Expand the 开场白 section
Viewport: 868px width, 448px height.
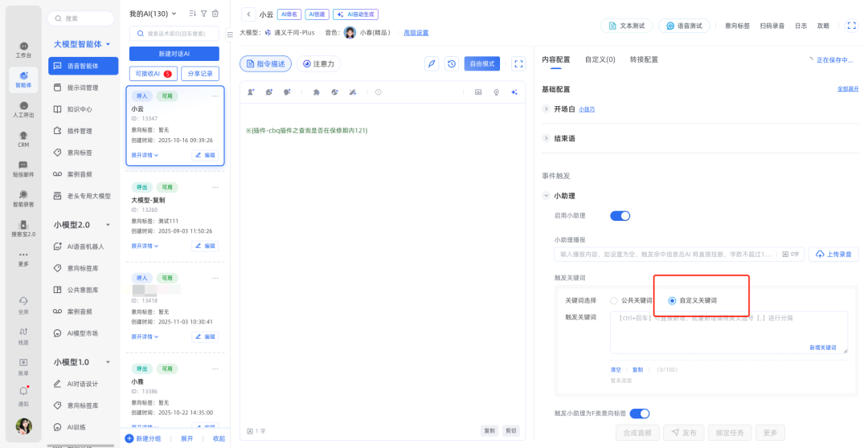pyautogui.click(x=547, y=108)
